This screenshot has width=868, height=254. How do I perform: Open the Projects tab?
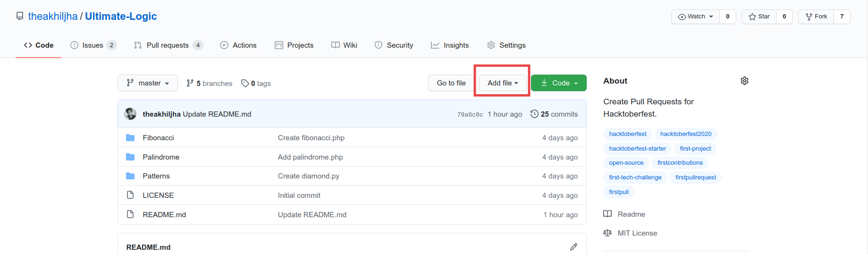[294, 45]
